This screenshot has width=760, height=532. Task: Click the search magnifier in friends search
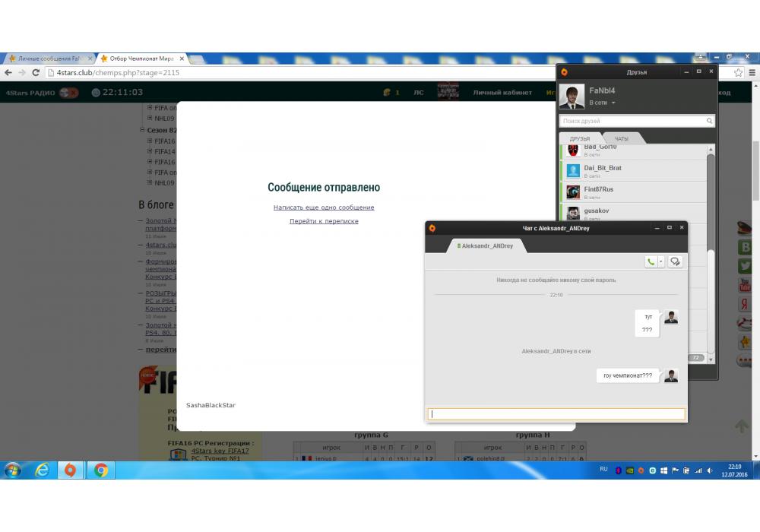(x=710, y=121)
